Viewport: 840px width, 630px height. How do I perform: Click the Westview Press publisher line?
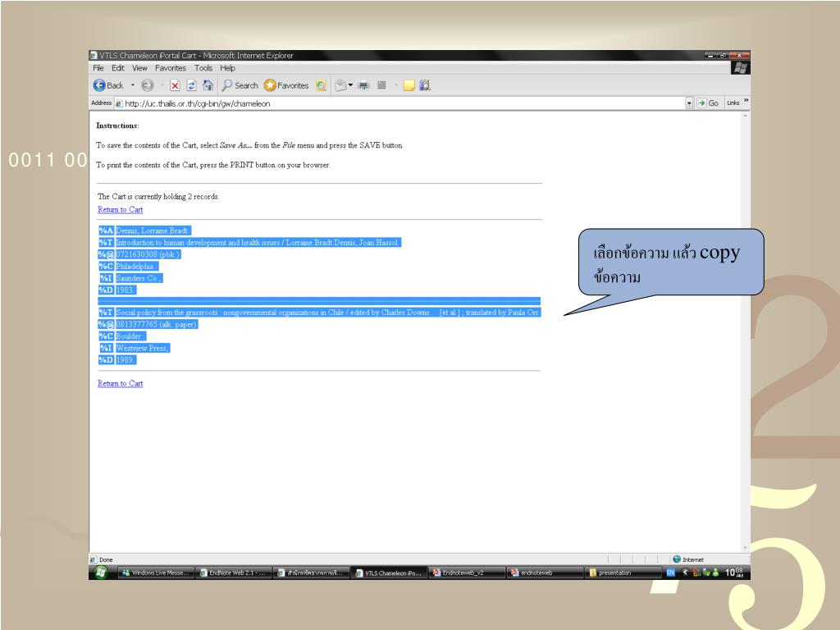[143, 348]
